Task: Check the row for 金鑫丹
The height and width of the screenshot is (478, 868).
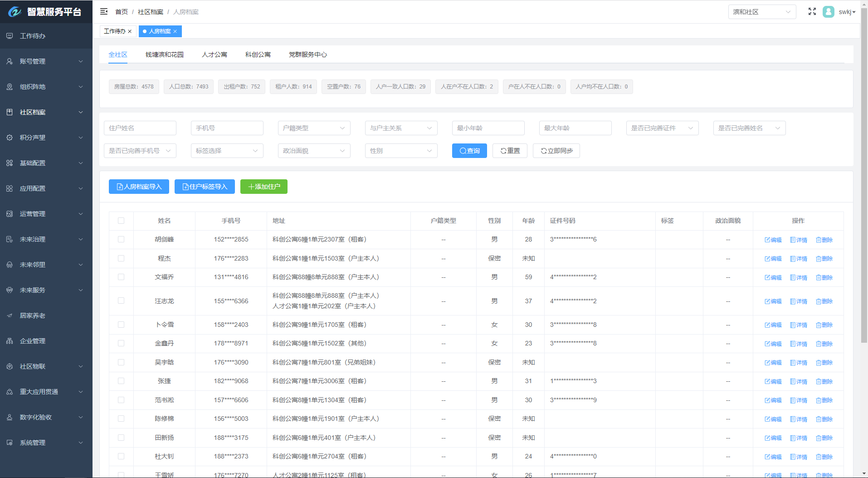Action: tap(121, 343)
